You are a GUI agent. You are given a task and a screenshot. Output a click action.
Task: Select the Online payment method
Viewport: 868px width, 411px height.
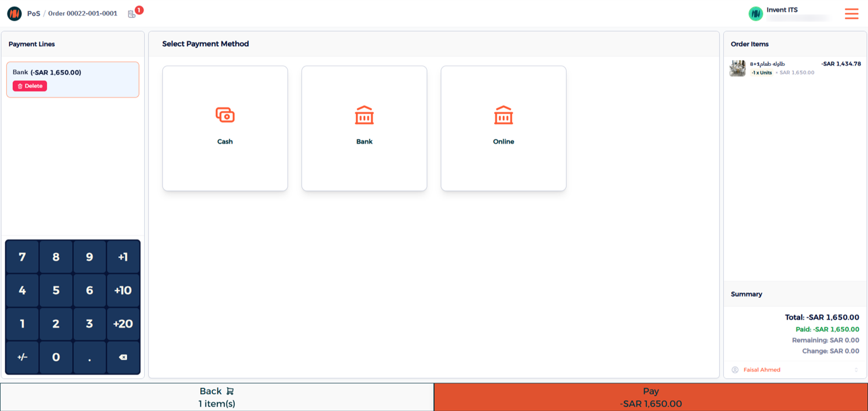pyautogui.click(x=503, y=128)
